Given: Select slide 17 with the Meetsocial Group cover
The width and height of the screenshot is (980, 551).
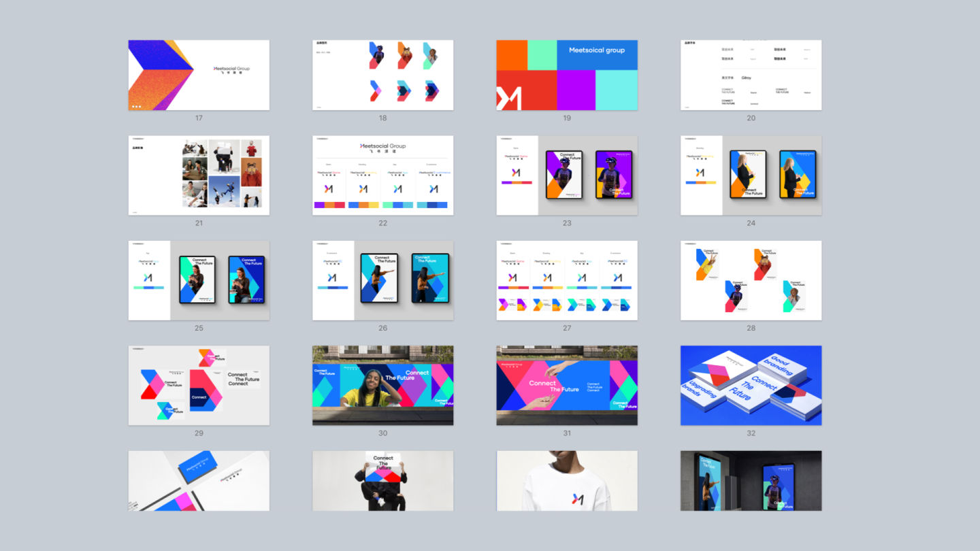Looking at the screenshot, I should [x=199, y=75].
